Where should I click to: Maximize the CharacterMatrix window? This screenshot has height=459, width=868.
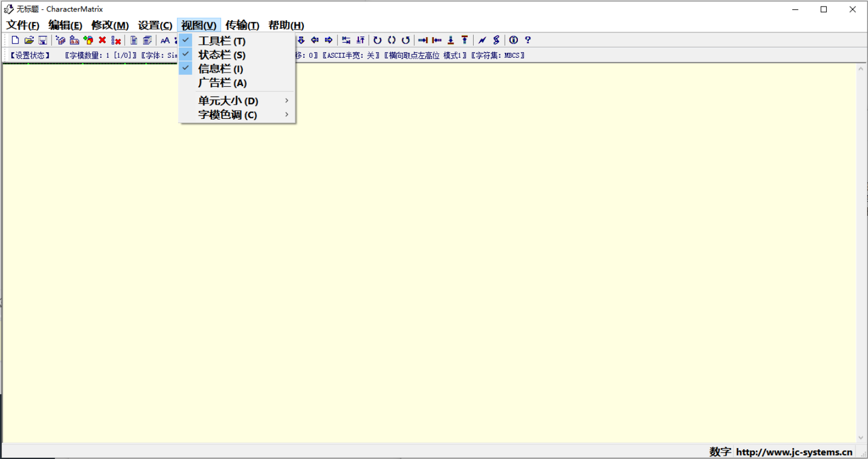[x=824, y=9]
